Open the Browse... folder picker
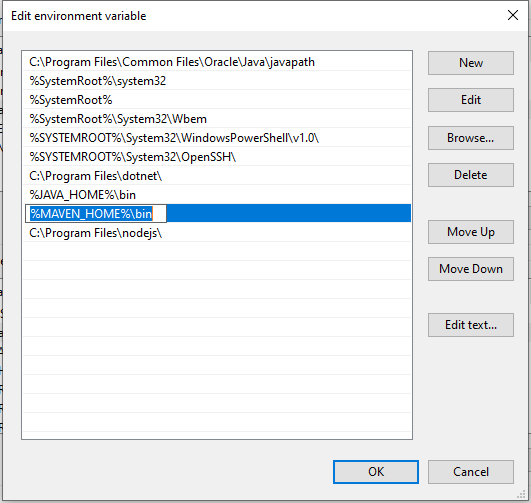Image resolution: width=531 pixels, height=503 pixels. [471, 138]
